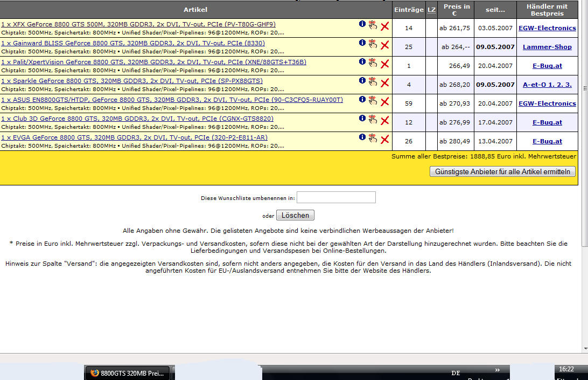Screen dimensions: 588x380
Task: Click price ab 261,75 in XFX row
Action: pyautogui.click(x=454, y=28)
